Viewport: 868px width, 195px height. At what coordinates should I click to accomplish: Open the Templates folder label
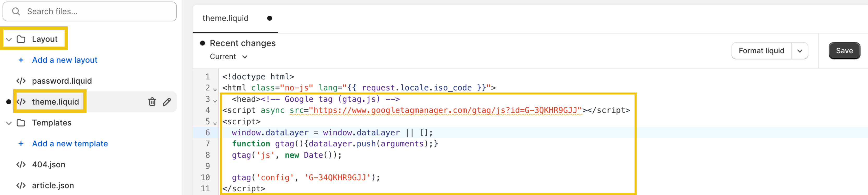point(52,123)
